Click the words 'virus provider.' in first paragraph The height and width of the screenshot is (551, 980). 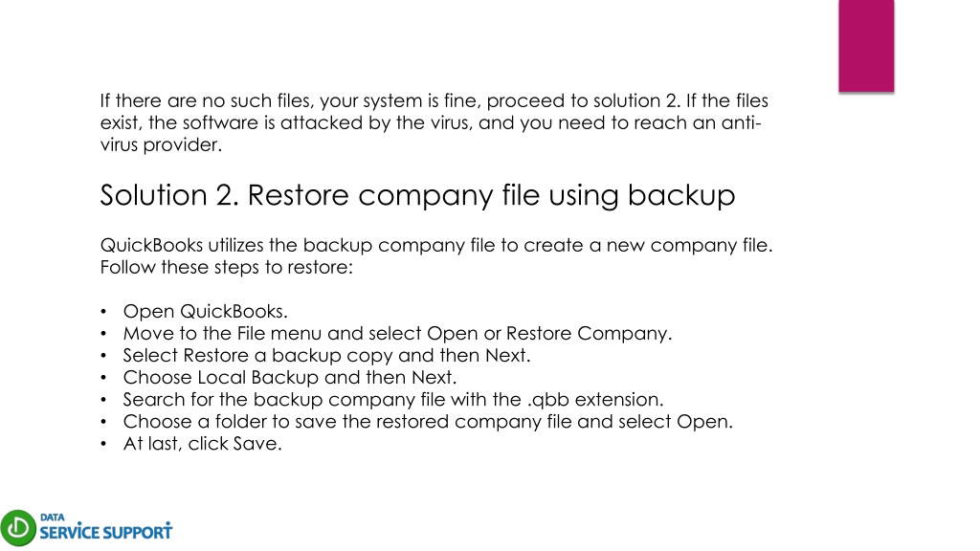pos(161,145)
